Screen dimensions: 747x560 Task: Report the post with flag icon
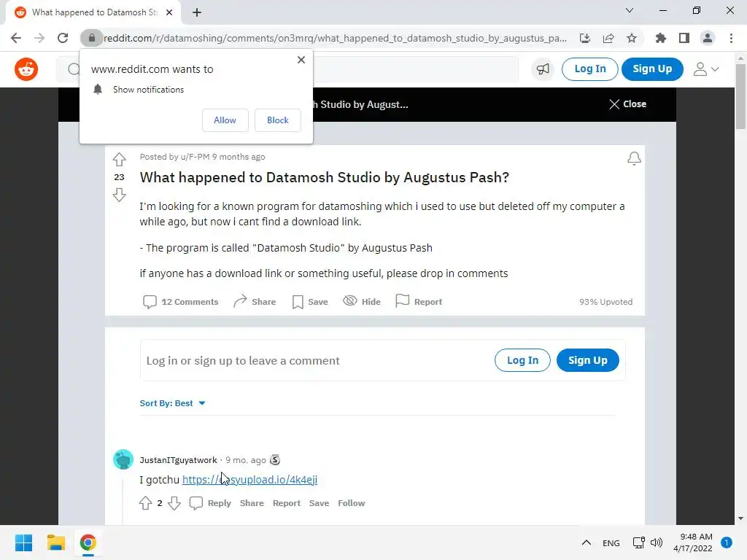[419, 301]
